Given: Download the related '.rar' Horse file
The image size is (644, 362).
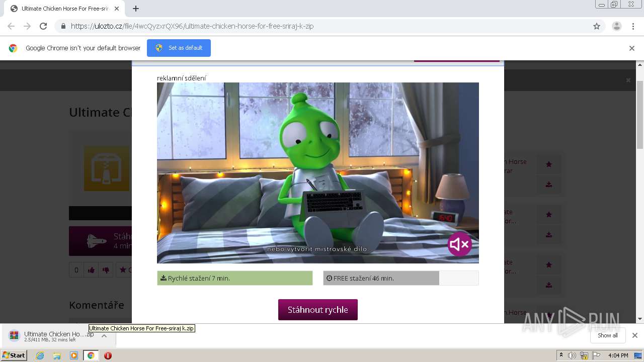Looking at the screenshot, I should [x=549, y=184].
